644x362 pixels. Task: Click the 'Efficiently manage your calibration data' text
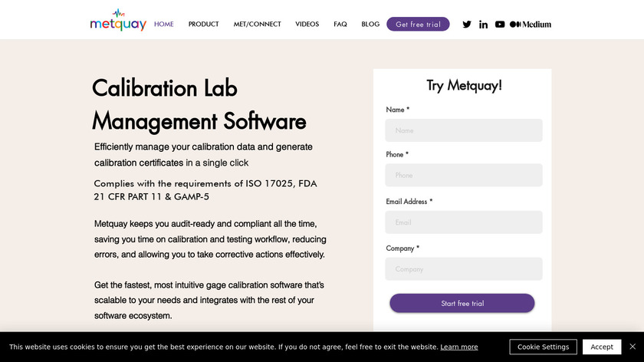click(x=203, y=154)
